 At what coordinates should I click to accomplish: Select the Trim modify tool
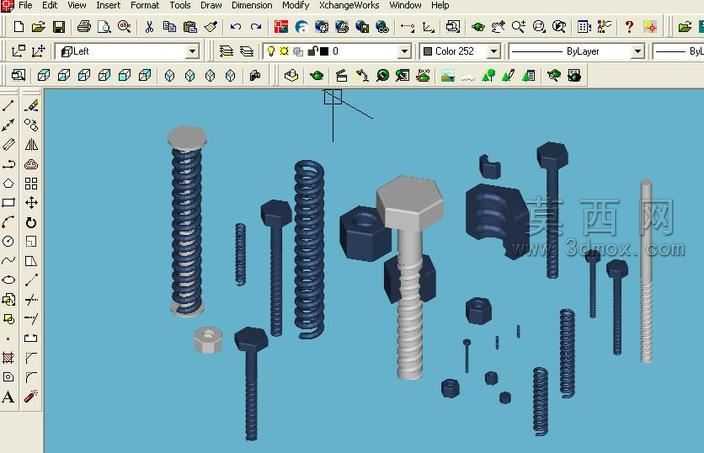[x=31, y=299]
